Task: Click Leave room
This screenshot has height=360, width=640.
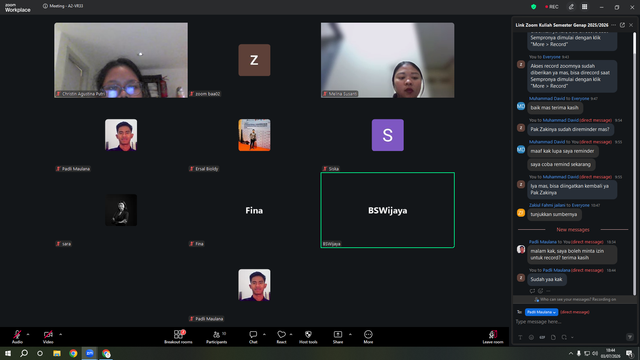Action: [493, 336]
